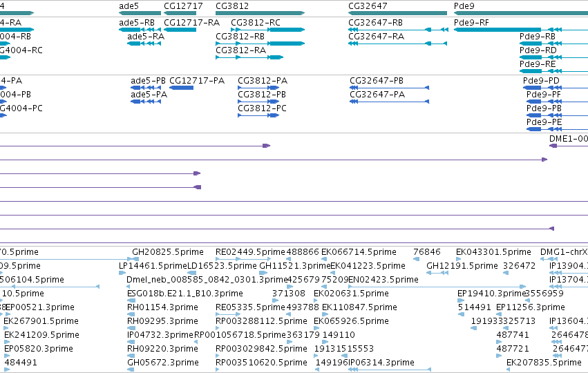Open the CG32647 gene label
The height and width of the screenshot is (373, 588).
(368, 6)
